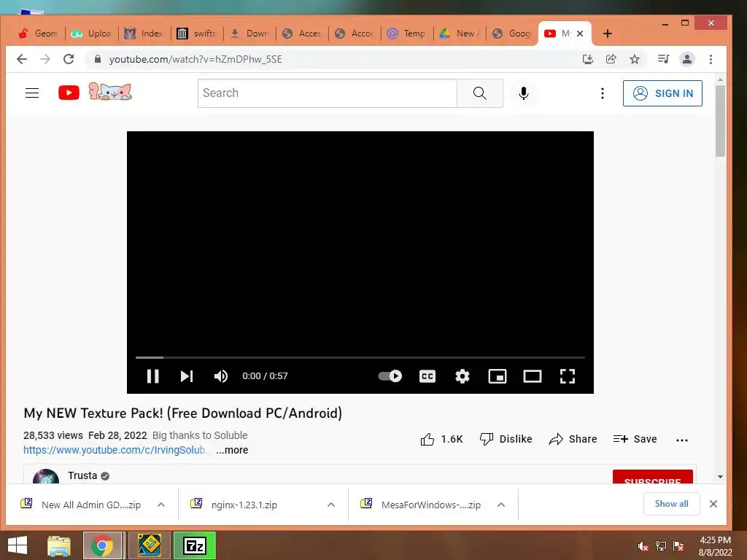Share this page icon in address bar
This screenshot has height=560, width=747.
611,59
